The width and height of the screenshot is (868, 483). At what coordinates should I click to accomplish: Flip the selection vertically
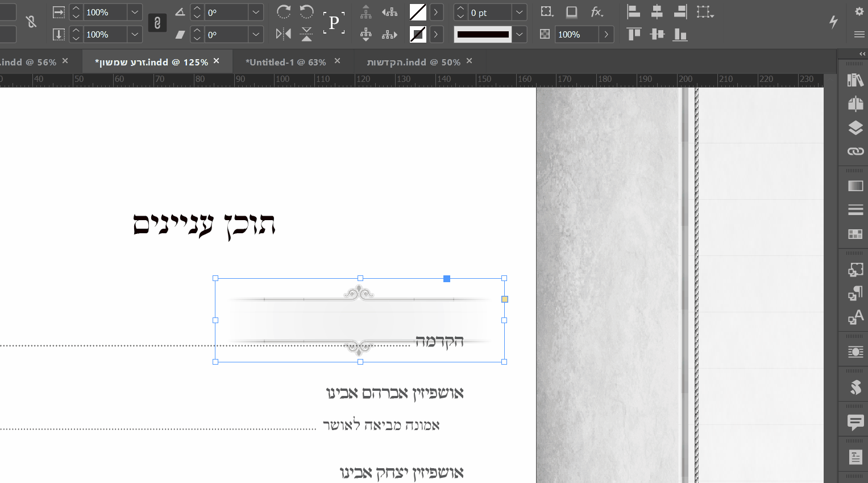(306, 34)
